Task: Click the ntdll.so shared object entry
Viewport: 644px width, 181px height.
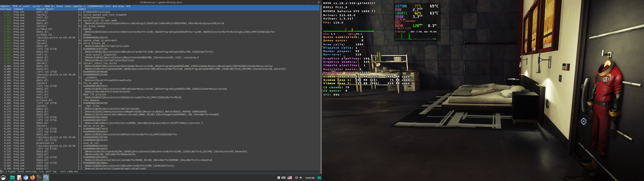Action: point(42,55)
